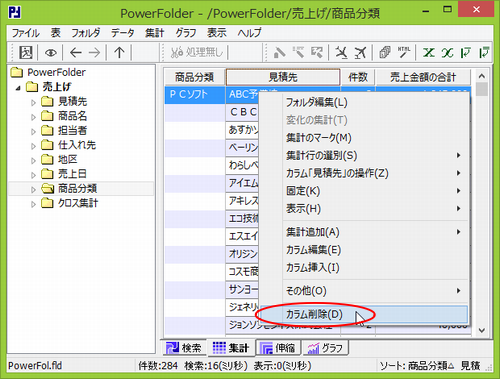Open the 表示 menu in menu bar
The width and height of the screenshot is (500, 379).
point(217,33)
